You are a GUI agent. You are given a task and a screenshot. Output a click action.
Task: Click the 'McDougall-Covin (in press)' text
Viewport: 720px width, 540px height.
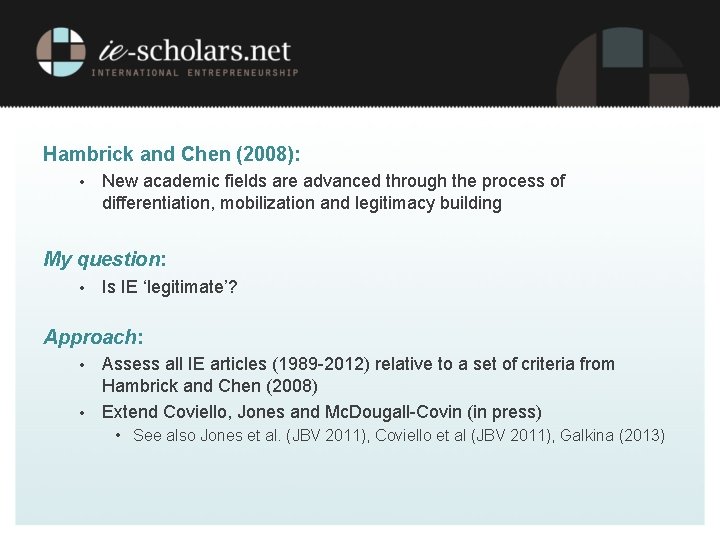click(433, 412)
